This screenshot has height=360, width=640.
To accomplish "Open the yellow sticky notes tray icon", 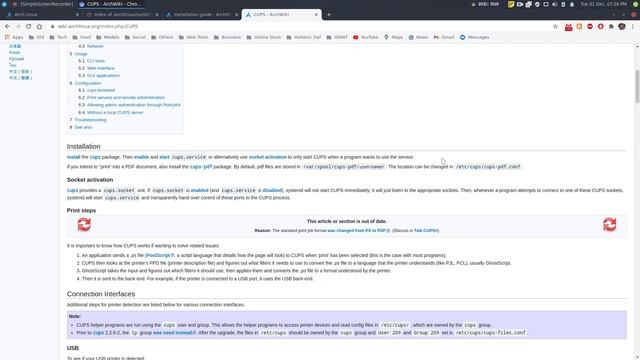I will 511,4.
